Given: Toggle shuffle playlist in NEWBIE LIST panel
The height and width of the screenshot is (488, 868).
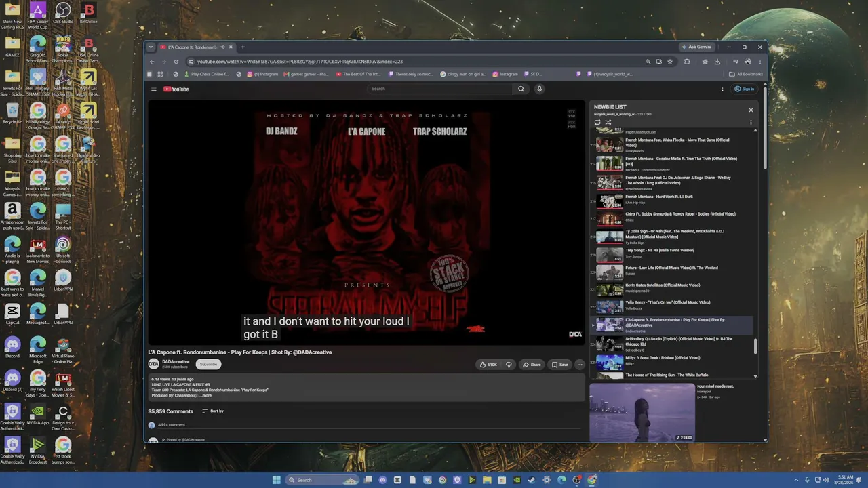Looking at the screenshot, I should pyautogui.click(x=608, y=123).
